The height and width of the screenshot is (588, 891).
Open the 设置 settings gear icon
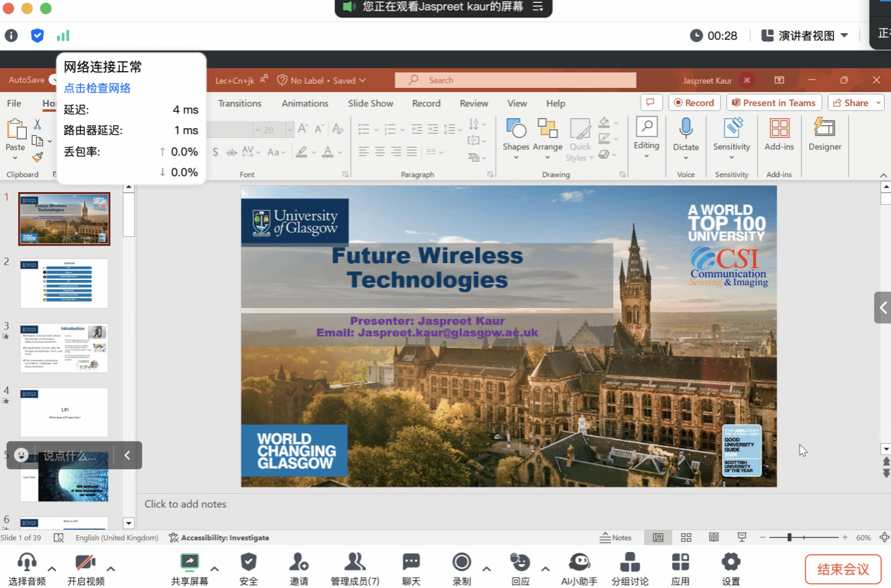731,562
